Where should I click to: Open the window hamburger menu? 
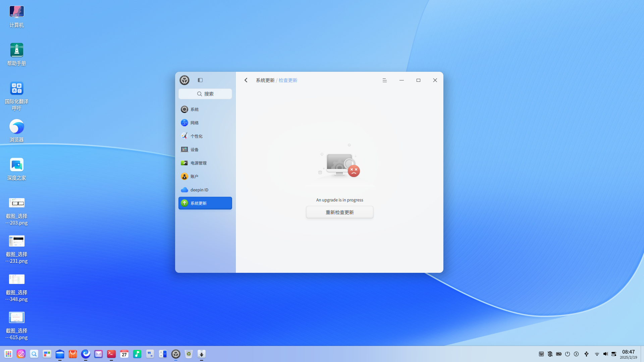[x=385, y=80]
